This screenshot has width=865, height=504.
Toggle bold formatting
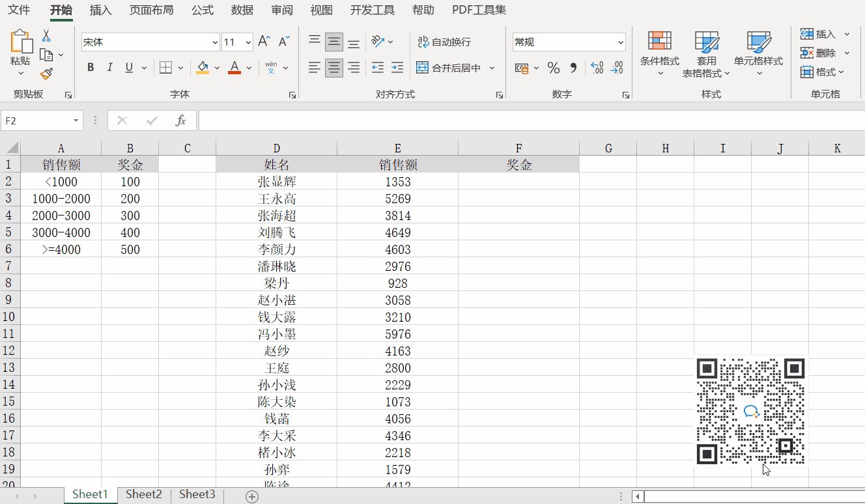pos(91,68)
